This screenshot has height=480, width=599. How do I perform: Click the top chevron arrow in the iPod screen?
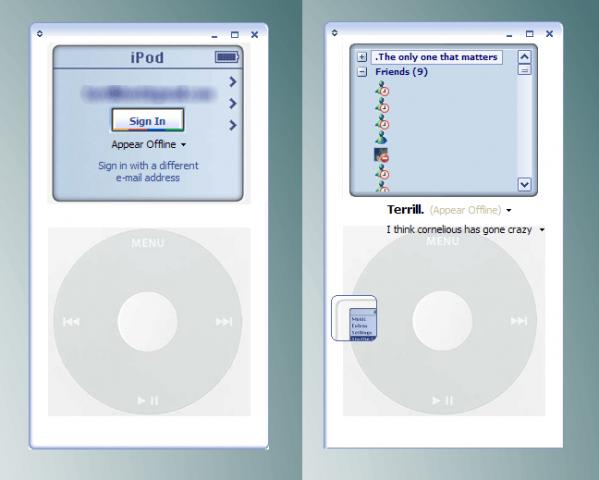[233, 81]
